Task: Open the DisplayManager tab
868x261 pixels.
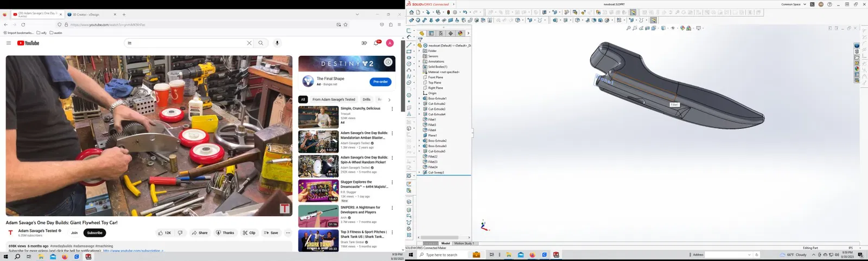Action: point(461,33)
